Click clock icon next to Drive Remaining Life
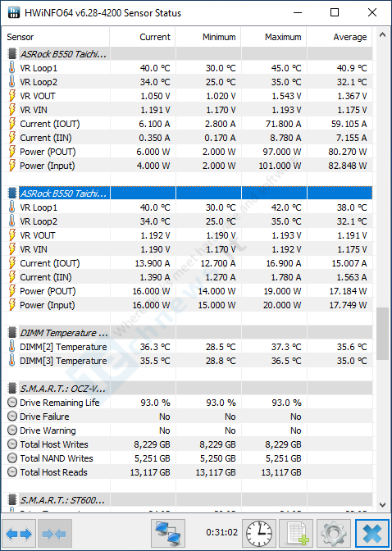 (x=12, y=403)
